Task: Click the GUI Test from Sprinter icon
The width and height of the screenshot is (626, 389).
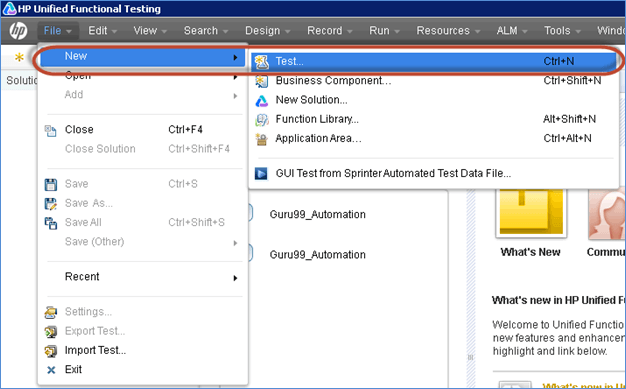Action: tap(261, 173)
